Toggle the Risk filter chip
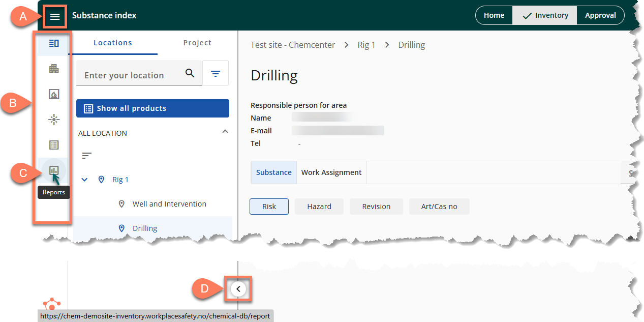Screen dimensions: 644x322 tap(269, 207)
